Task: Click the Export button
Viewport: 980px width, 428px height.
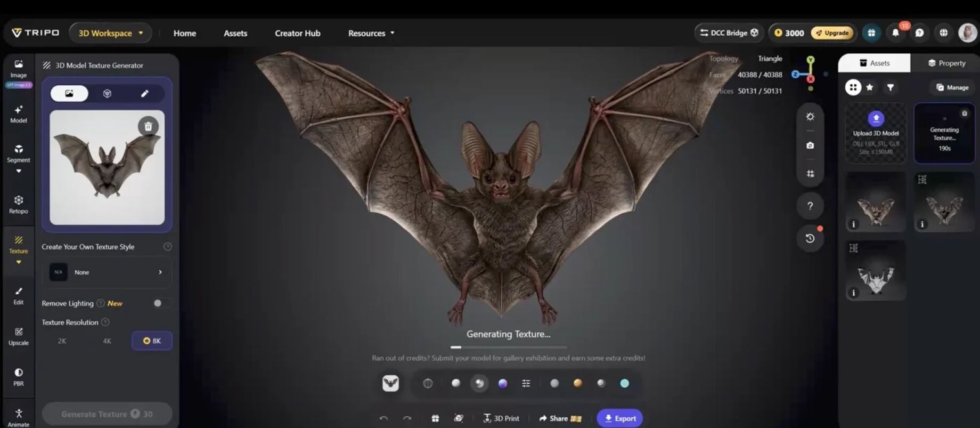Action: (620, 418)
